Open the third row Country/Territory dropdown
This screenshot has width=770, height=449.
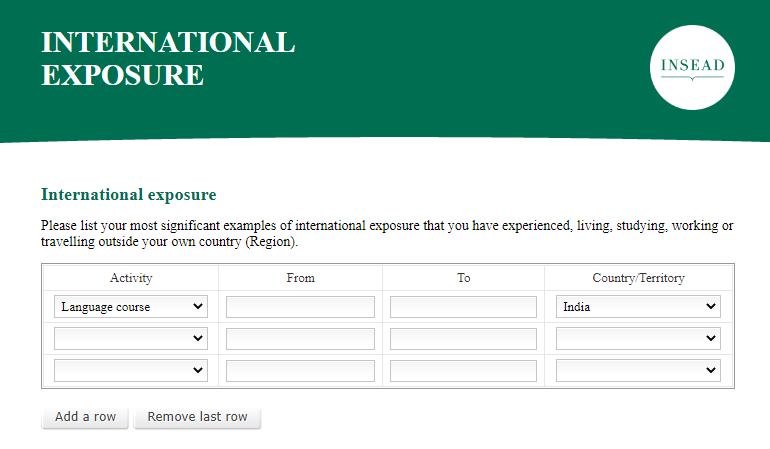click(638, 371)
